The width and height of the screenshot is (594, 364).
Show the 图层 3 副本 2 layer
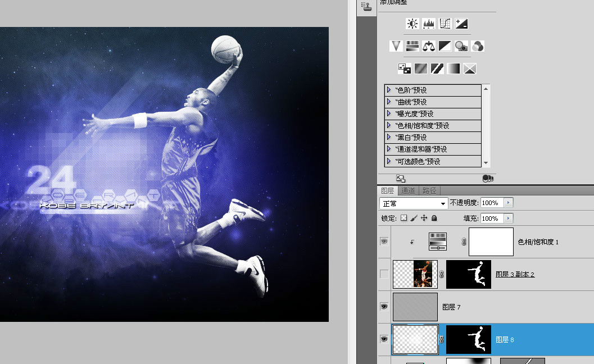click(384, 274)
